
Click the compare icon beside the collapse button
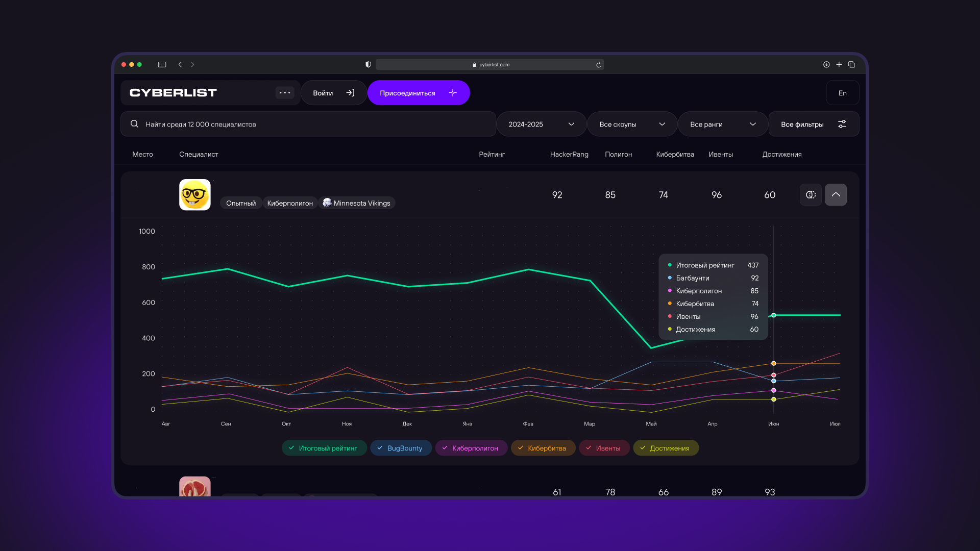(811, 195)
